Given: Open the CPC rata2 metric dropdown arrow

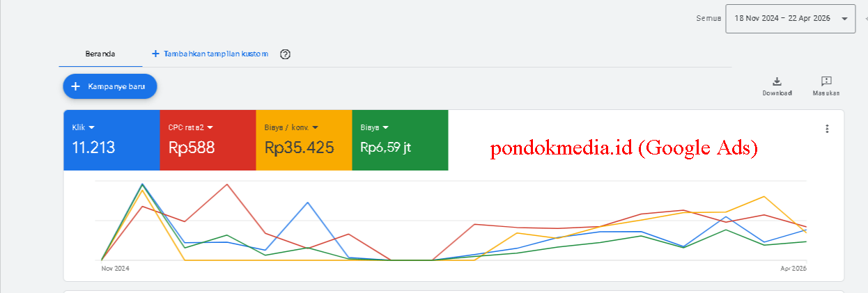Looking at the screenshot, I should pyautogui.click(x=210, y=127).
